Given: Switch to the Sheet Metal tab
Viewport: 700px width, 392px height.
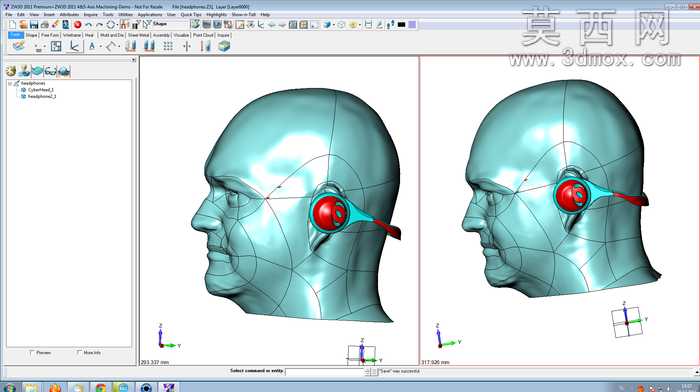Looking at the screenshot, I should pos(138,35).
